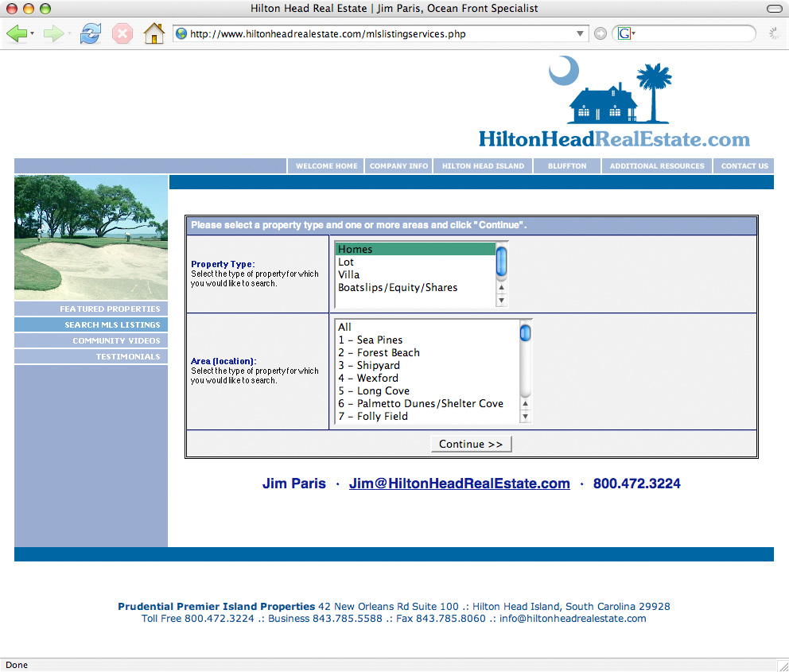Select 3 - Shipyard area
The width and height of the screenshot is (789, 672).
click(427, 366)
